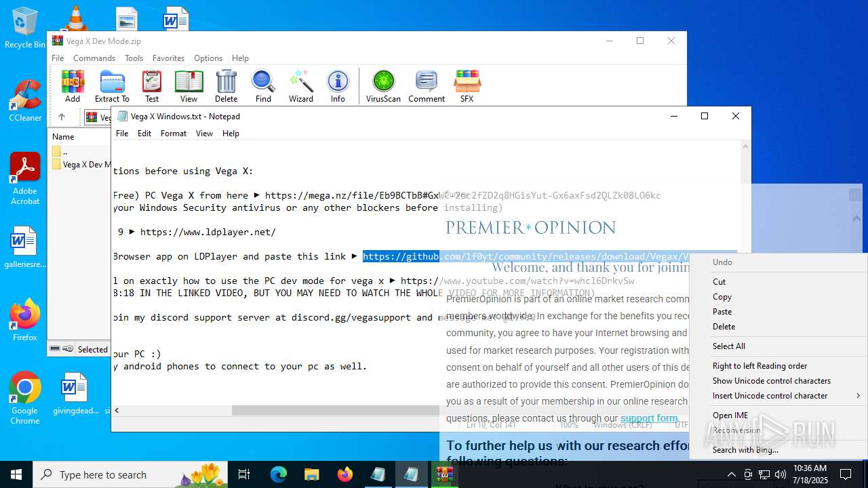Select the galleriesre Word document icon

[25, 247]
